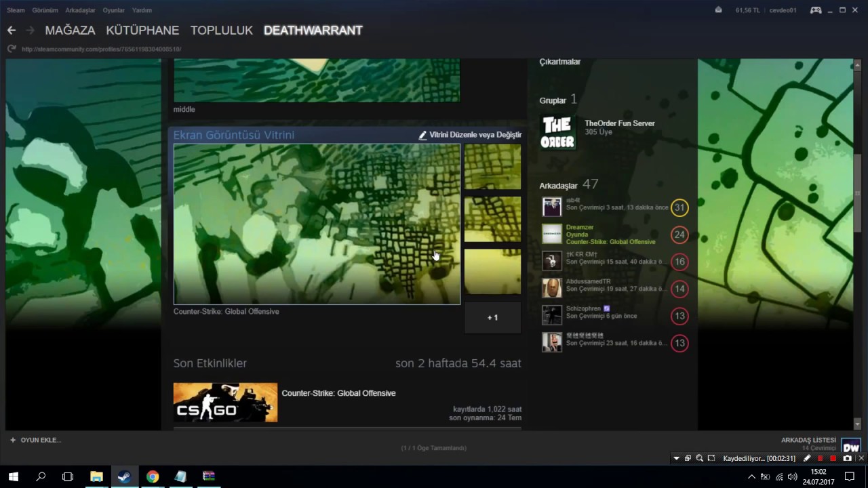This screenshot has width=868, height=488.
Task: Expand the recorder toolbar dropdown arrow
Action: 676,458
